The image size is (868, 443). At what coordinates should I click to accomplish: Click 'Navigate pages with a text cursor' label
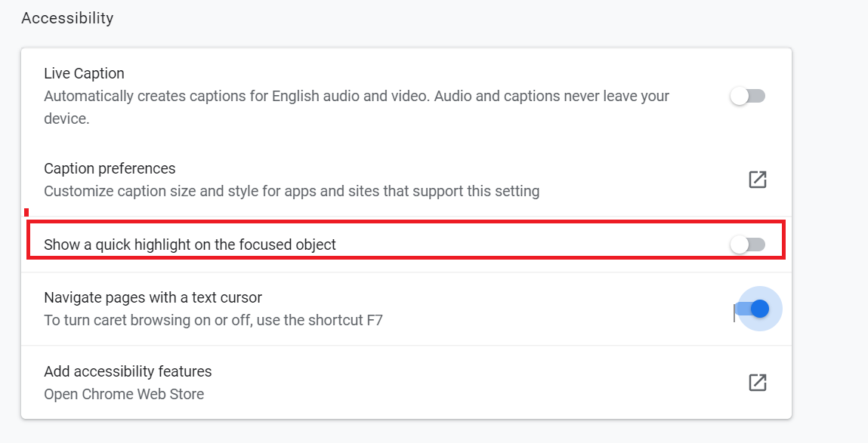pos(153,297)
